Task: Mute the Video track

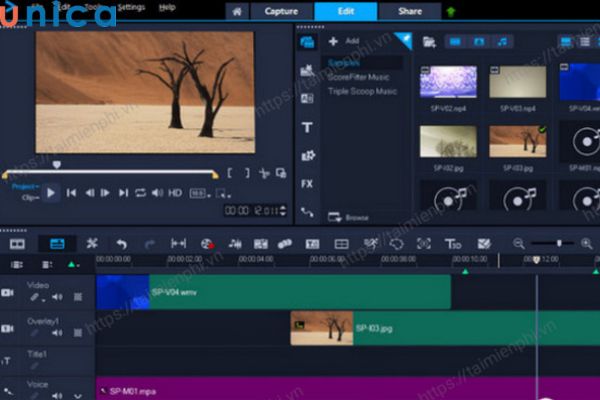Action: 57,297
